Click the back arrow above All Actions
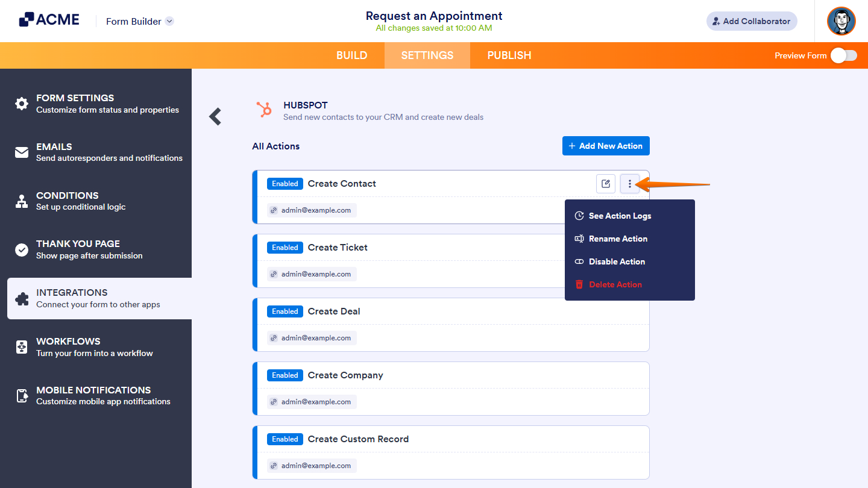 pos(215,116)
